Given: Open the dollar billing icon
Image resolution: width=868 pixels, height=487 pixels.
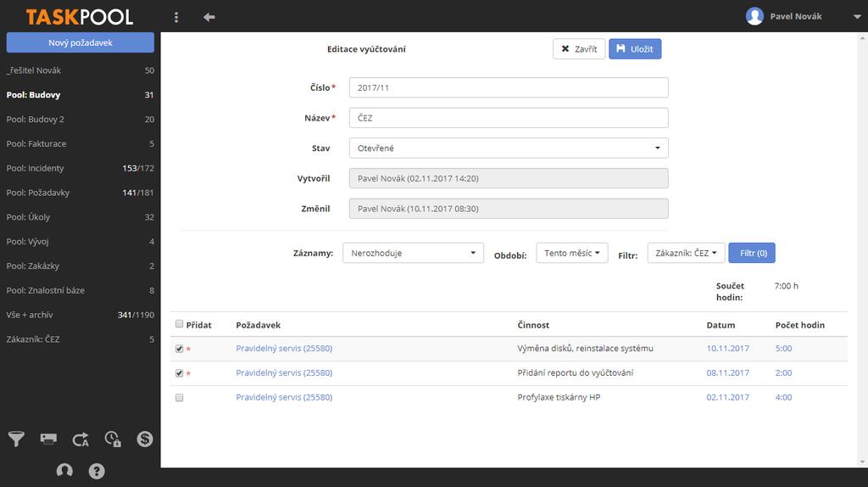Looking at the screenshot, I should [144, 439].
